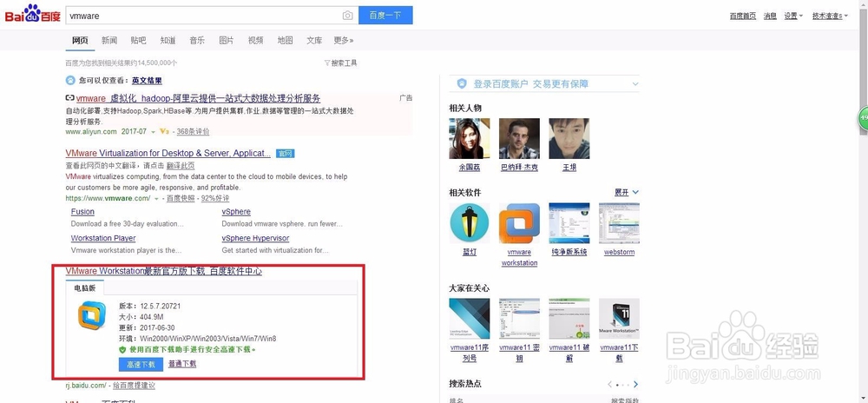Click the V3 credibility badge on aliyun ad
Image resolution: width=868 pixels, height=403 pixels.
coord(163,132)
